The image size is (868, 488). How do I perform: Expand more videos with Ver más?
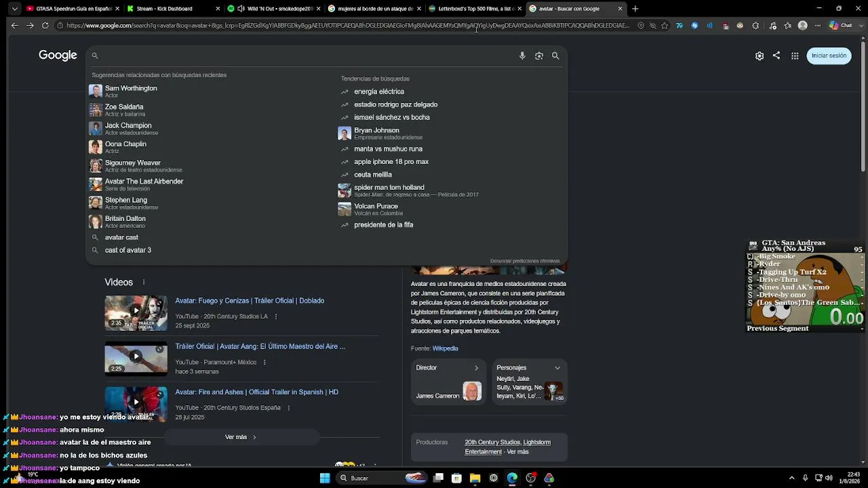tap(241, 437)
